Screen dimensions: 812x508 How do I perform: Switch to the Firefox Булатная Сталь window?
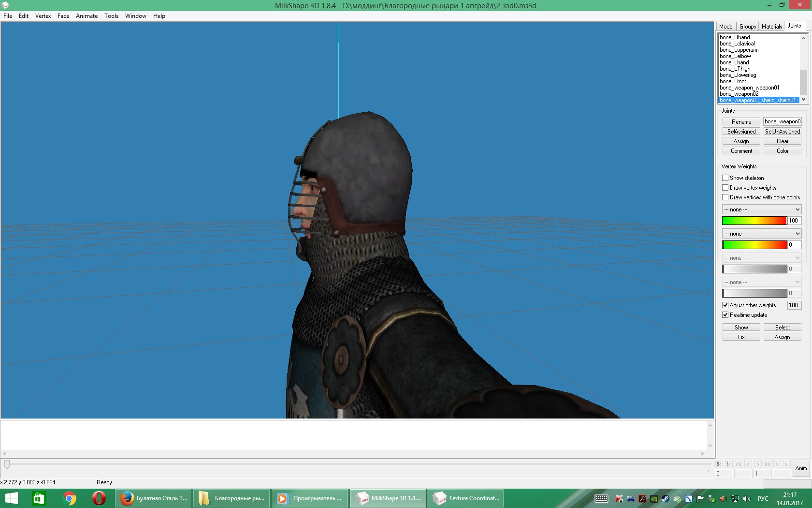click(154, 498)
